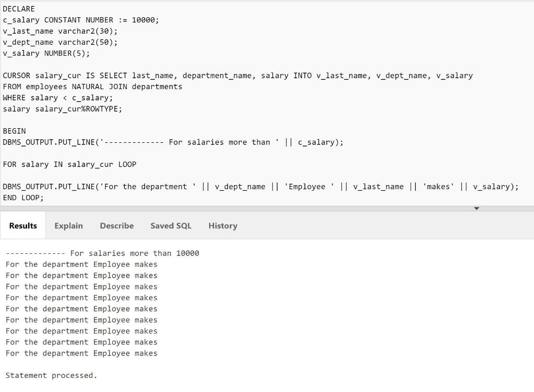Image resolution: width=534 pixels, height=392 pixels.
Task: Open the Explain tab
Action: tap(68, 226)
